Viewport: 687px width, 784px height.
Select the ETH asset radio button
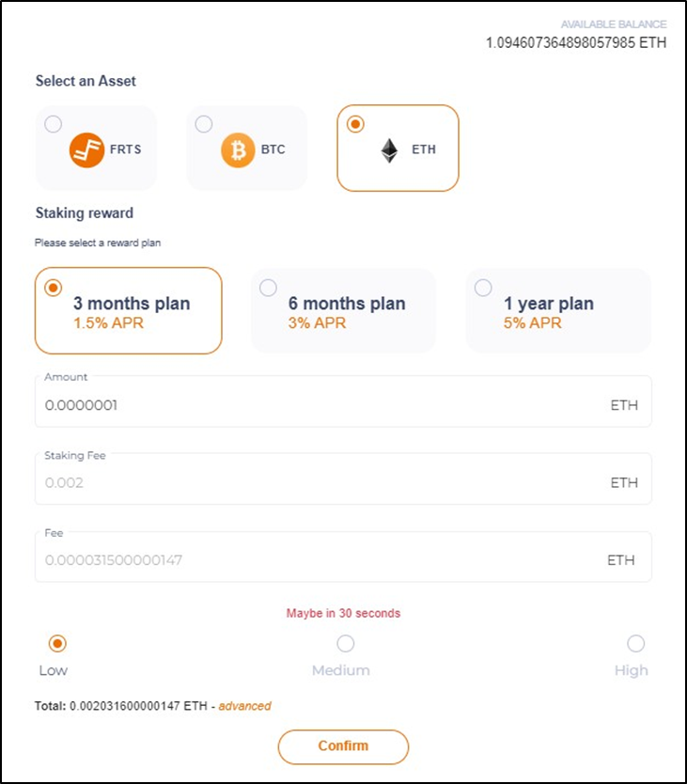click(355, 124)
